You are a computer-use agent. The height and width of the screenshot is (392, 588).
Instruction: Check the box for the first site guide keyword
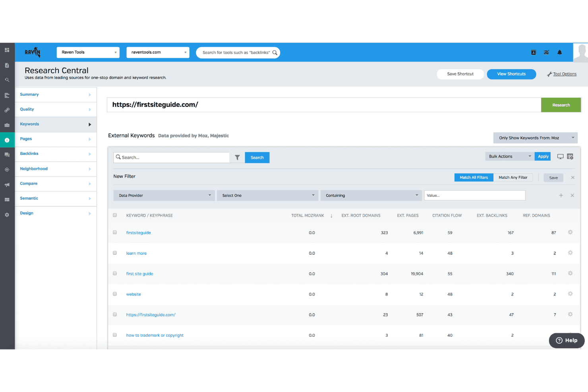point(115,274)
